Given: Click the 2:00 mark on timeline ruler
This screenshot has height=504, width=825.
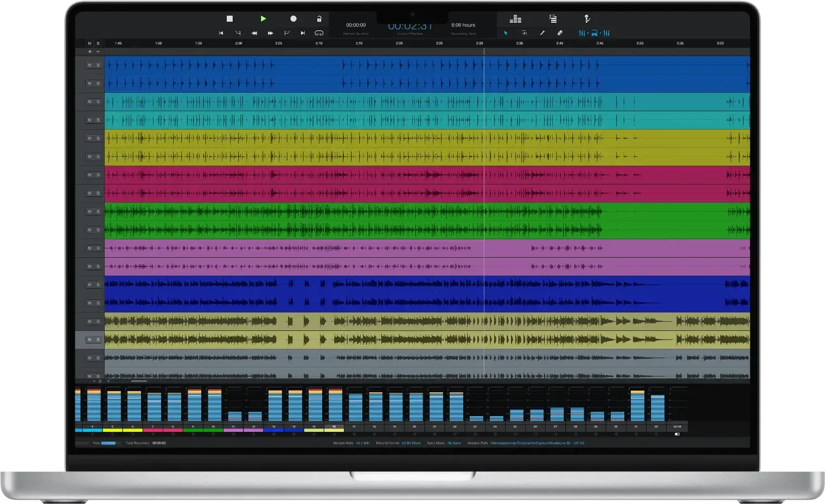Looking at the screenshot, I should 239,43.
